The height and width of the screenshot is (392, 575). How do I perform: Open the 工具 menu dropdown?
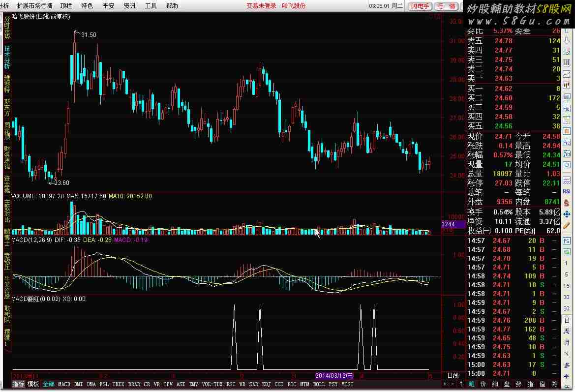coord(151,6)
